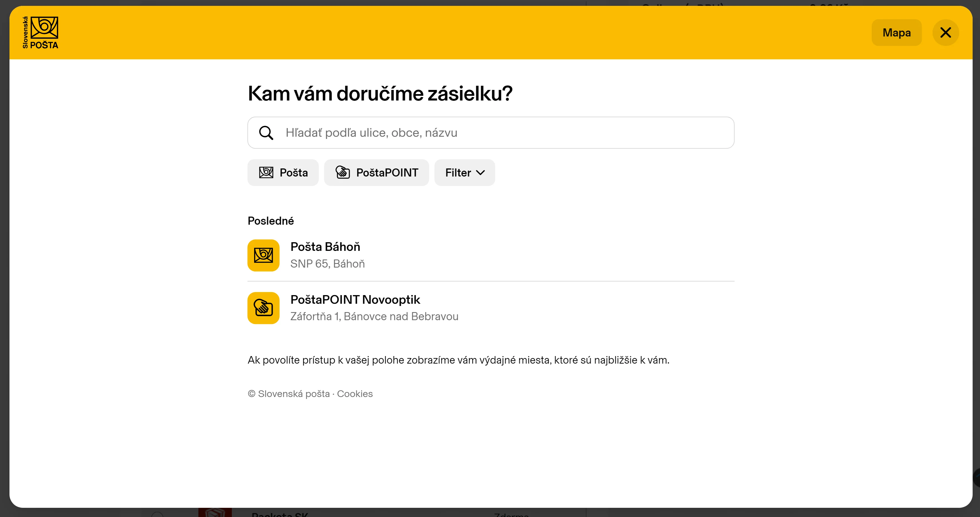Click the magnifying glass search icon
The height and width of the screenshot is (517, 980).
266,133
